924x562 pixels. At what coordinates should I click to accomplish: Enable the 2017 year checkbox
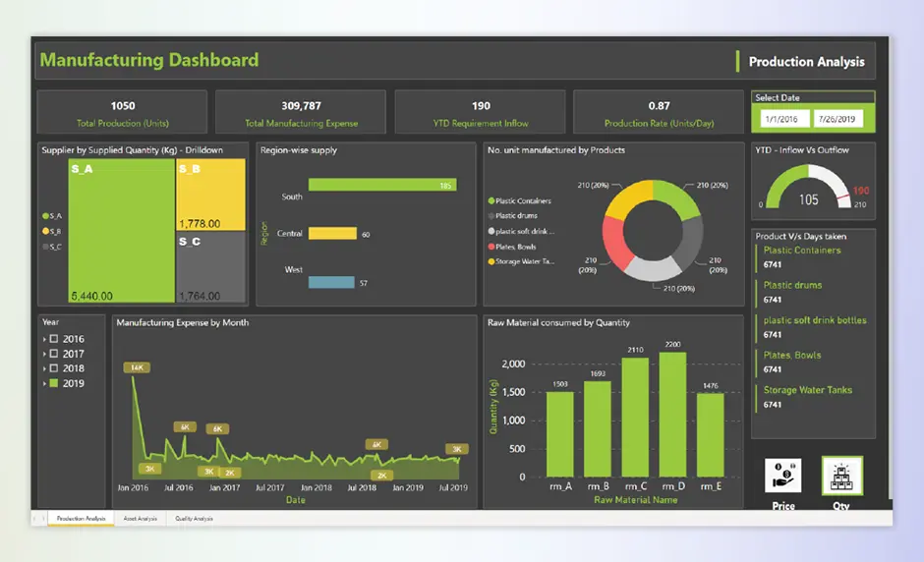coord(54,354)
